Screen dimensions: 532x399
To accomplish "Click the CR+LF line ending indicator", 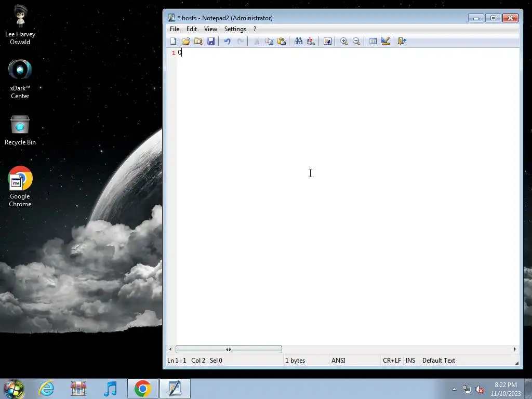I will click(392, 361).
